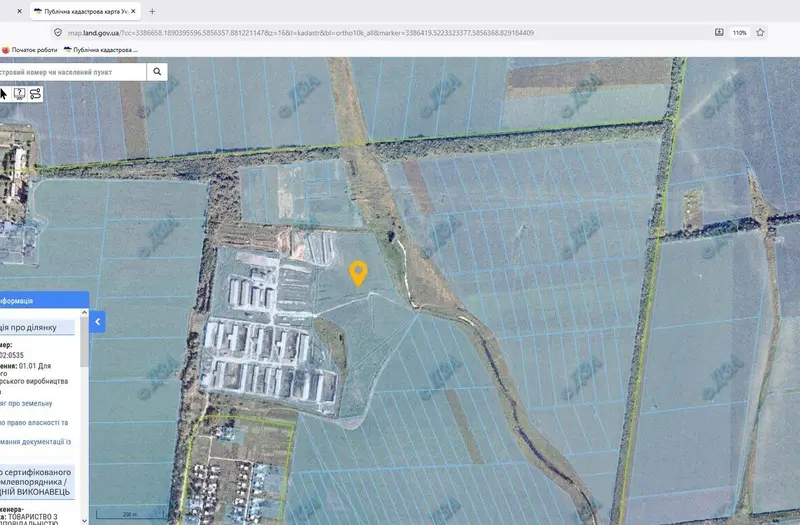The height and width of the screenshot is (525, 800).
Task: Open the документації із землеустрою request link
Action: click(35, 442)
